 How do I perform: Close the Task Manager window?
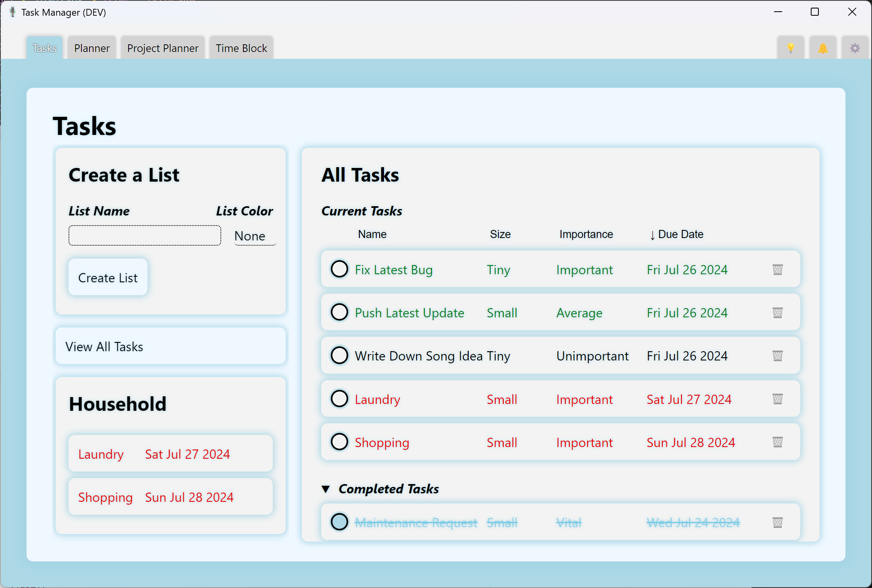click(852, 12)
